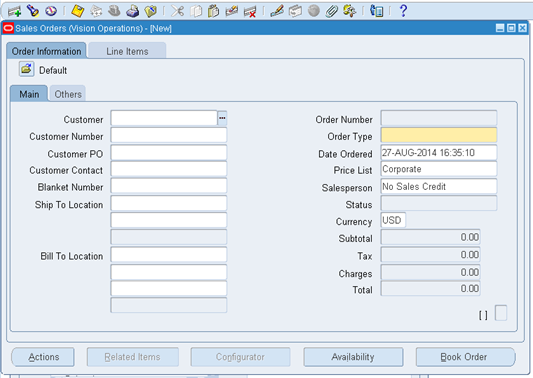The width and height of the screenshot is (533, 378).
Task: Click the folder icon beside Default
Action: point(26,69)
